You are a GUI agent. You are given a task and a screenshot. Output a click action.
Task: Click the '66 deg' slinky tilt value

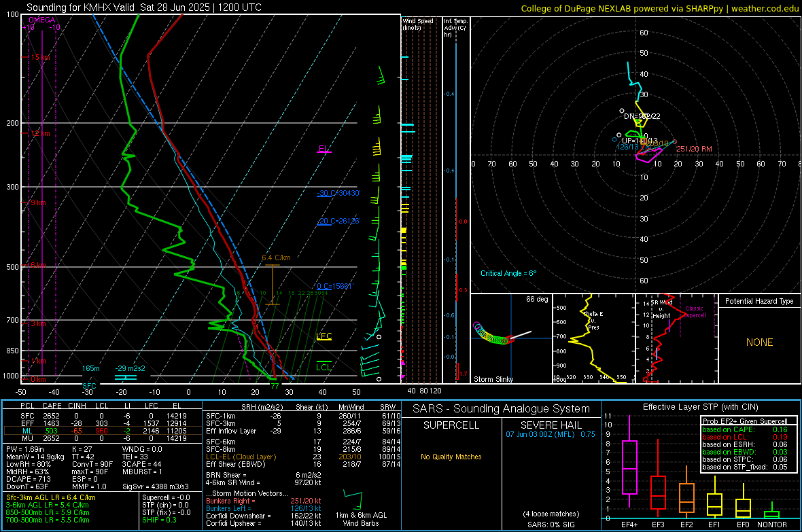(537, 299)
